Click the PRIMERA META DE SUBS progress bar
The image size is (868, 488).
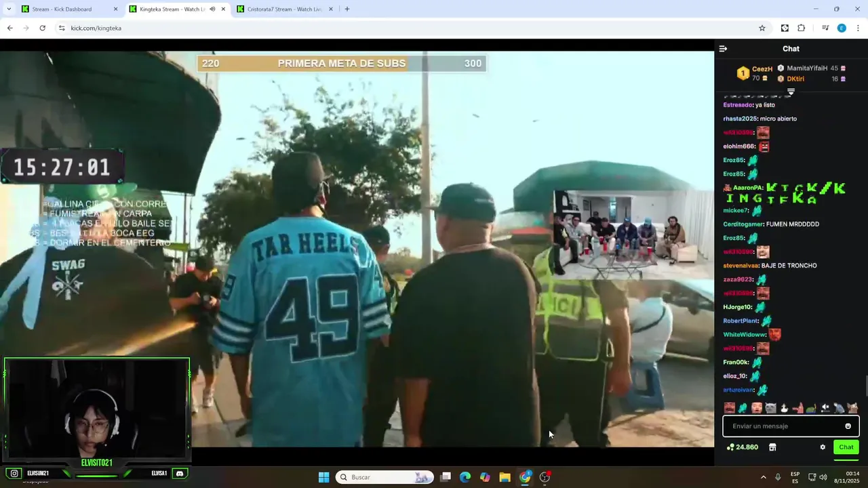[x=342, y=63]
